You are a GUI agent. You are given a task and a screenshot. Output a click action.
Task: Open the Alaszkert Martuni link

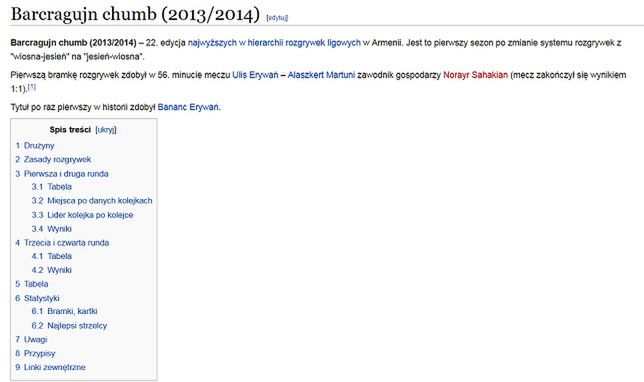coord(321,75)
